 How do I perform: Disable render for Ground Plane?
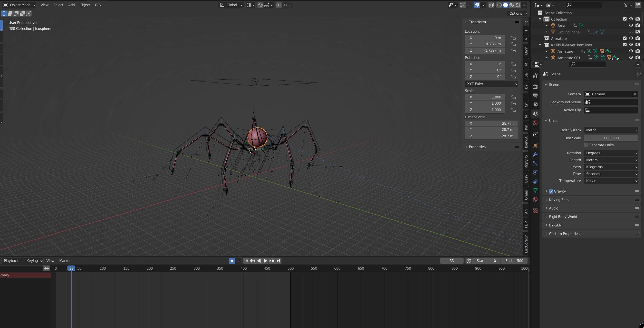tap(638, 32)
